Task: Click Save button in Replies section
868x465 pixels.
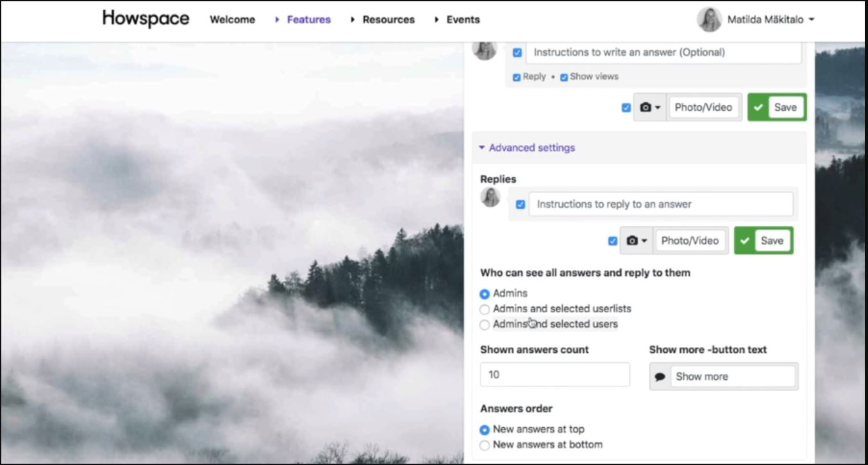Action: (x=764, y=241)
